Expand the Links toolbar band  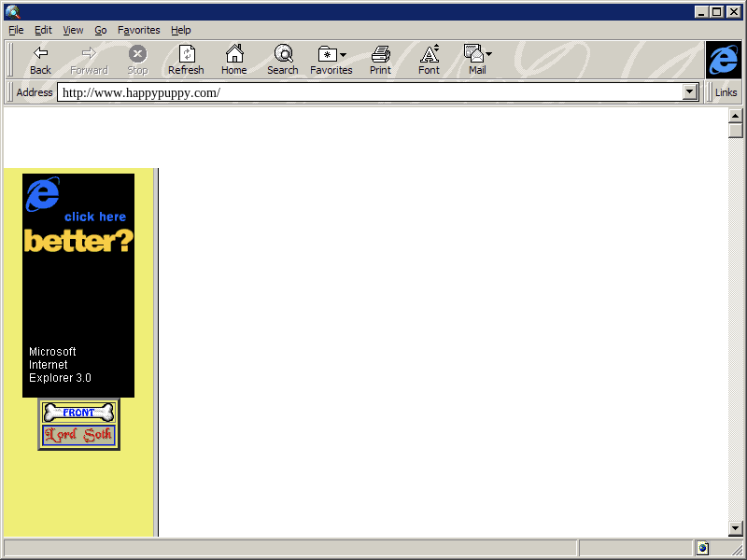[x=726, y=92]
